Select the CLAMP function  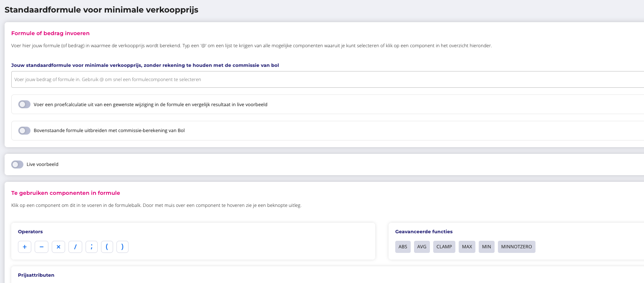pos(444,247)
